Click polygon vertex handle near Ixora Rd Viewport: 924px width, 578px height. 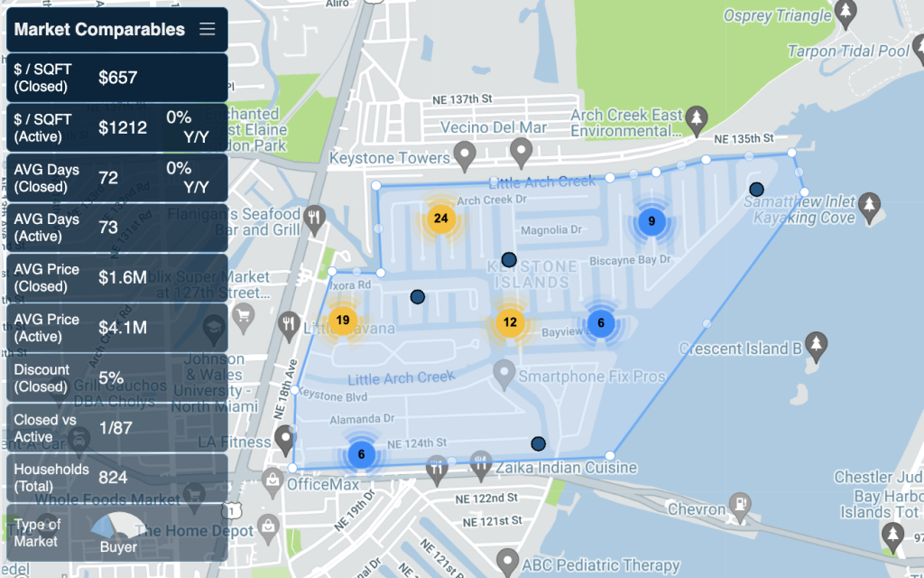click(332, 271)
